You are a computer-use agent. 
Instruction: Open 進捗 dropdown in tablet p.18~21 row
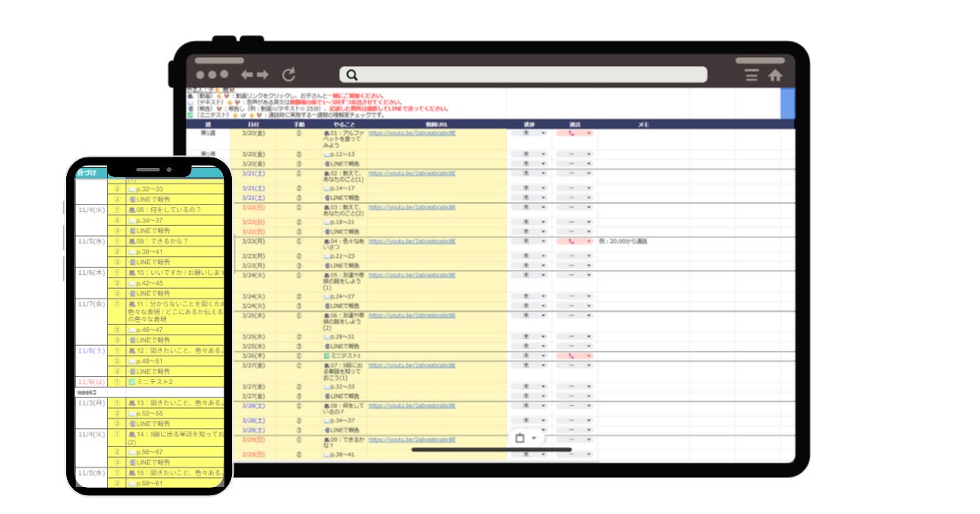pos(529,222)
